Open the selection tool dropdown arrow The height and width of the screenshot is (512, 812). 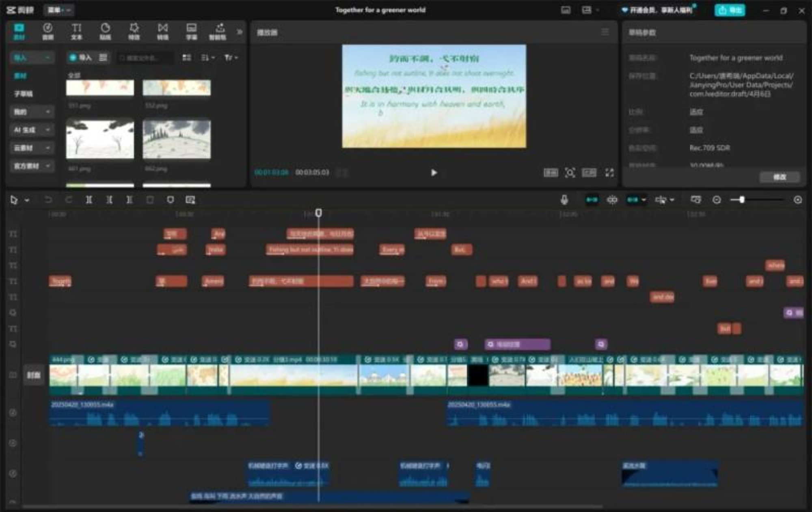[x=27, y=200]
